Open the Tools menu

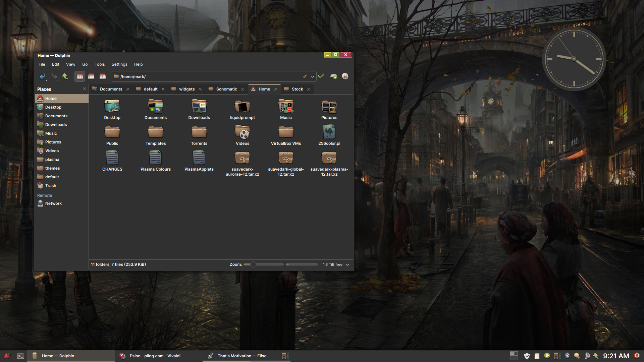[x=100, y=64]
